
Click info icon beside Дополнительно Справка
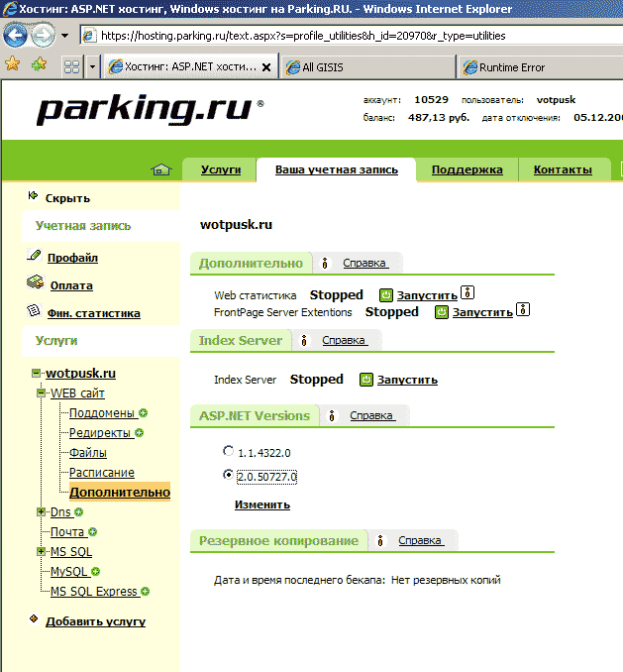(x=325, y=263)
